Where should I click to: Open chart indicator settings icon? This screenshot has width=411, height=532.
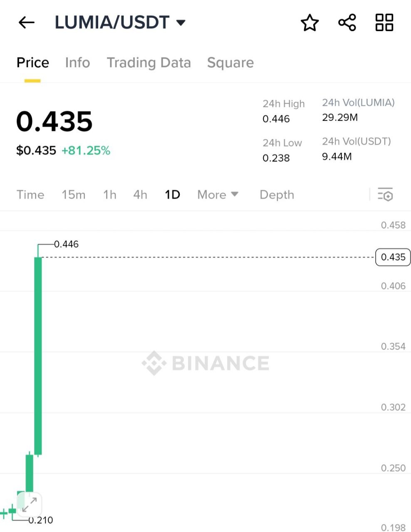tap(385, 195)
